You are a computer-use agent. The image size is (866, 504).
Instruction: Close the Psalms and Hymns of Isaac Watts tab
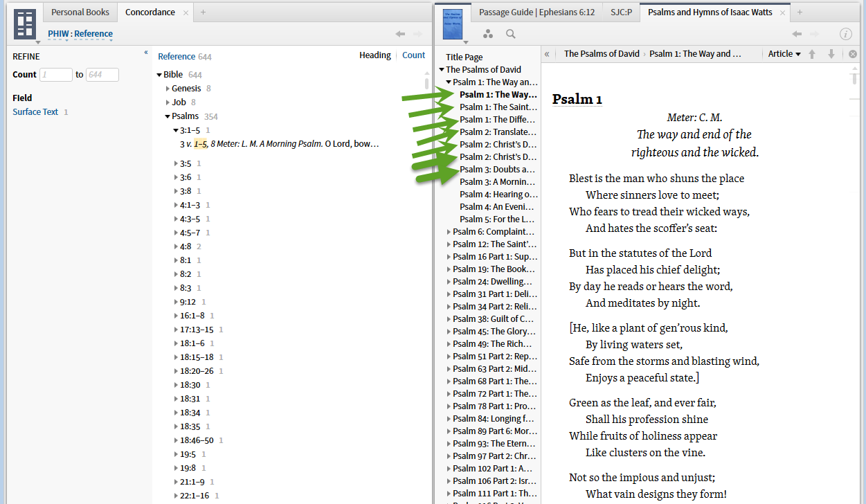point(782,12)
